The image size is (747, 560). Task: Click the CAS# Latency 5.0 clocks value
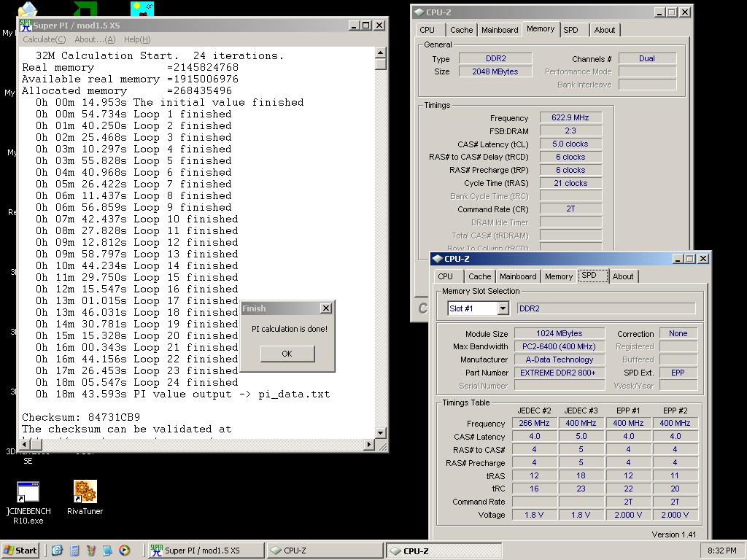point(570,144)
